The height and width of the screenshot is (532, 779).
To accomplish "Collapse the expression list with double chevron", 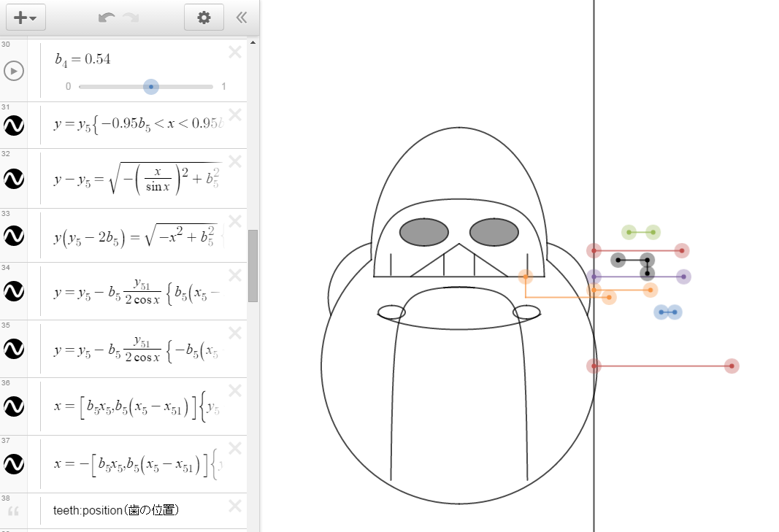I will pos(242,18).
